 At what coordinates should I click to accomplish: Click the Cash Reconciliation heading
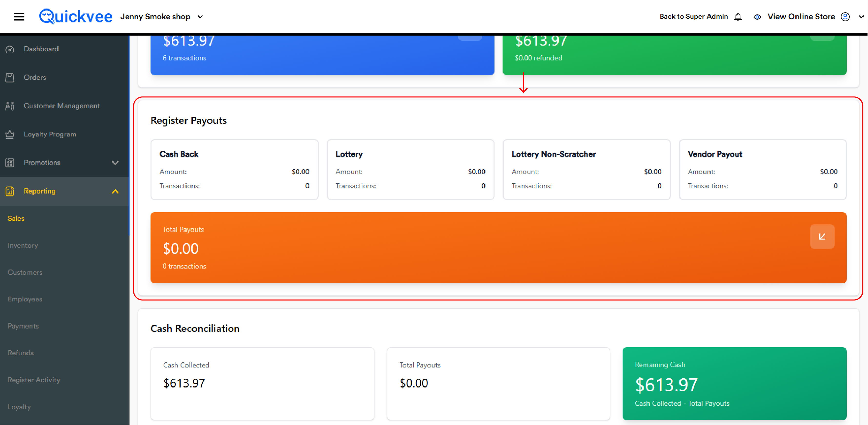(x=195, y=328)
